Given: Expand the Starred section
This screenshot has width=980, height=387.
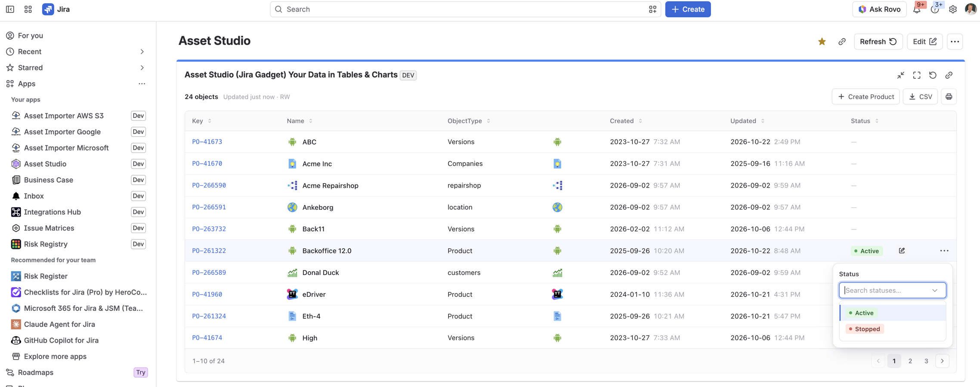Looking at the screenshot, I should (142, 68).
